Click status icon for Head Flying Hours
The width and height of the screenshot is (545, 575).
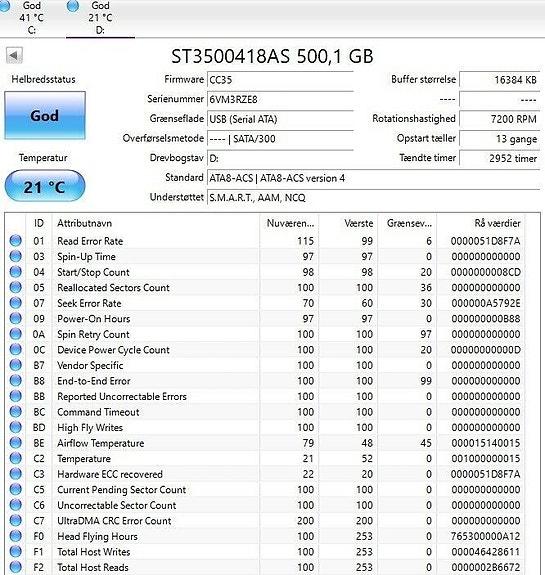15,536
